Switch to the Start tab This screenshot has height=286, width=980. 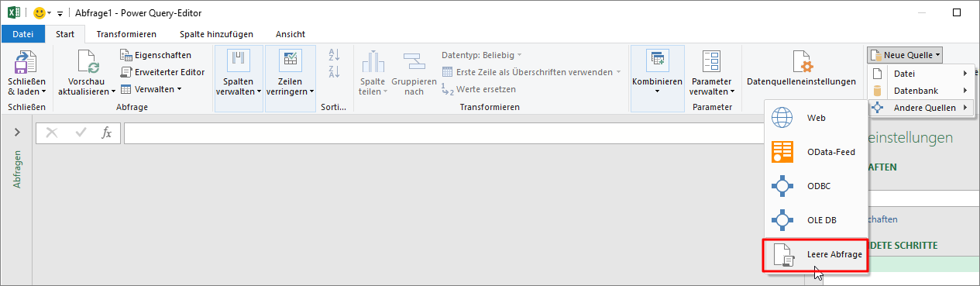[x=65, y=34]
